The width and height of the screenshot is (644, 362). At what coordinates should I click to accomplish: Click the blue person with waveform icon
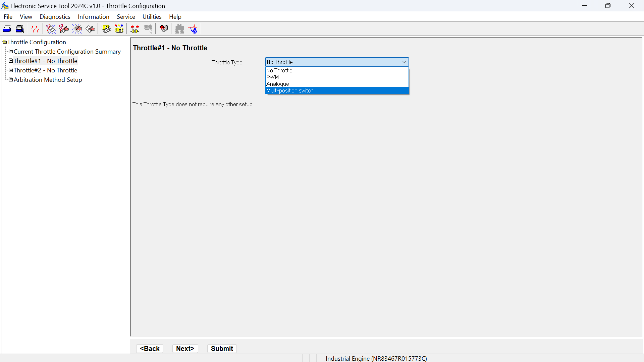coord(193,29)
